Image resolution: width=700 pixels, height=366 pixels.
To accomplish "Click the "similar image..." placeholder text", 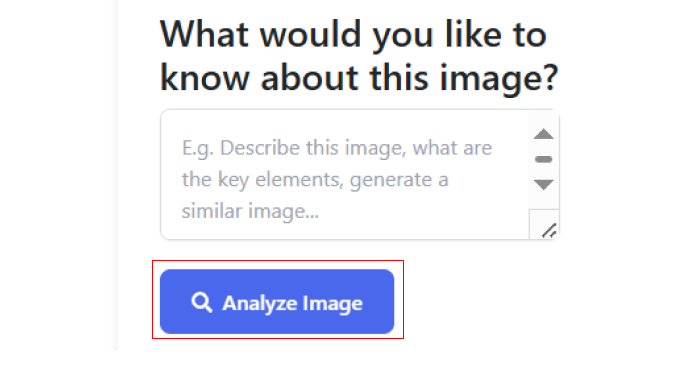I will [x=250, y=211].
